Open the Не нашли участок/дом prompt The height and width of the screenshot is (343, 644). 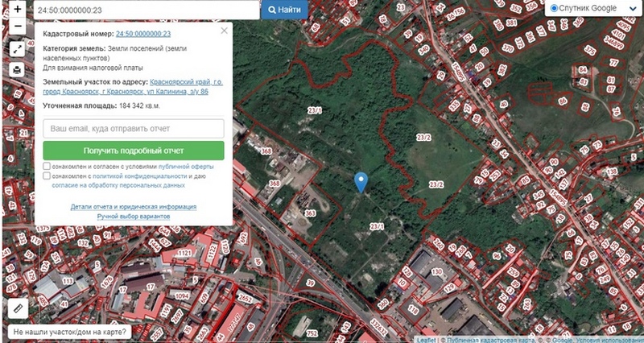click(x=69, y=331)
